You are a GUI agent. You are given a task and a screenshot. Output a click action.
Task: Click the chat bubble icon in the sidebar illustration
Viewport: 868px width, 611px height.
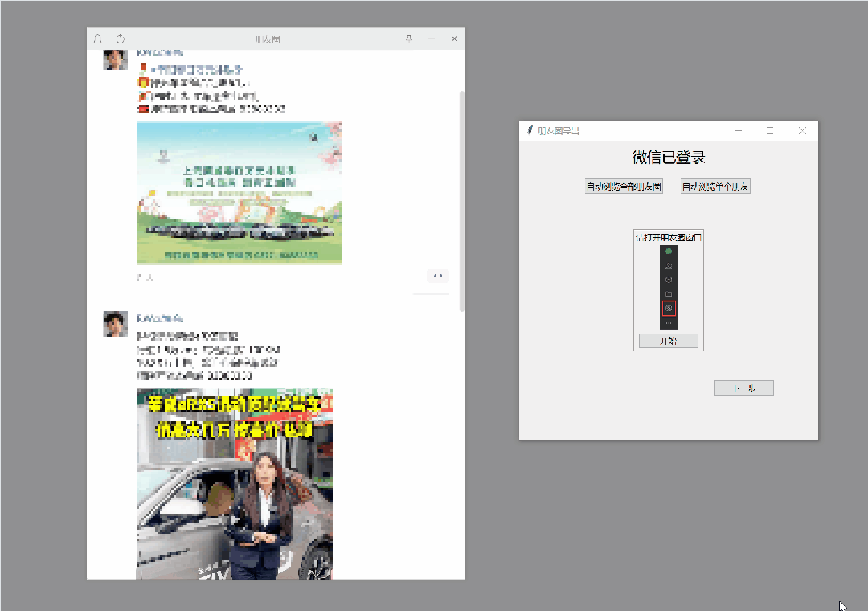[669, 279]
